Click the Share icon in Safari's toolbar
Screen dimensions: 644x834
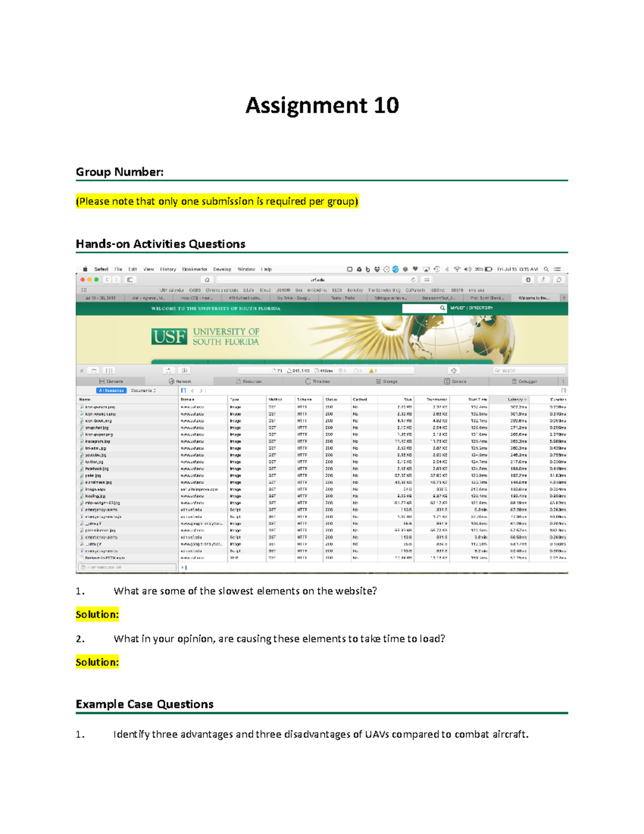click(x=544, y=280)
